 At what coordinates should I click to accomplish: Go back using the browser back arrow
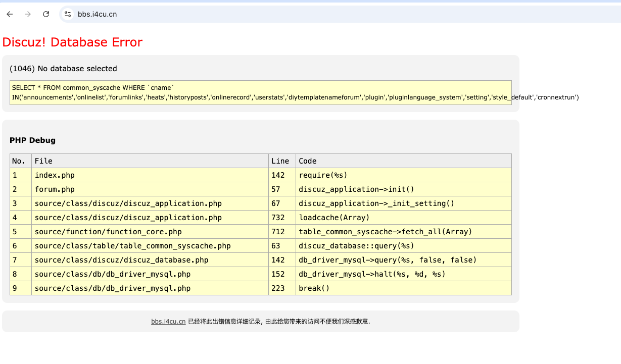(10, 14)
